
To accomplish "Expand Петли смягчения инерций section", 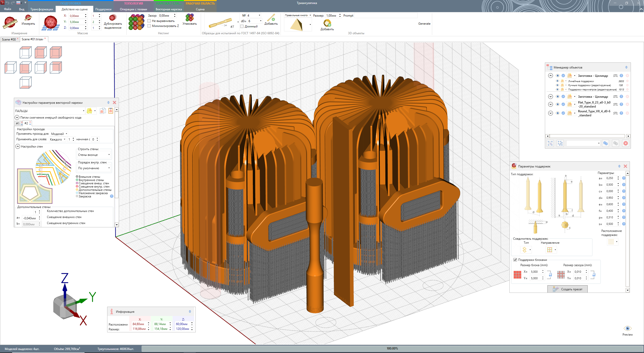I will 17,117.
